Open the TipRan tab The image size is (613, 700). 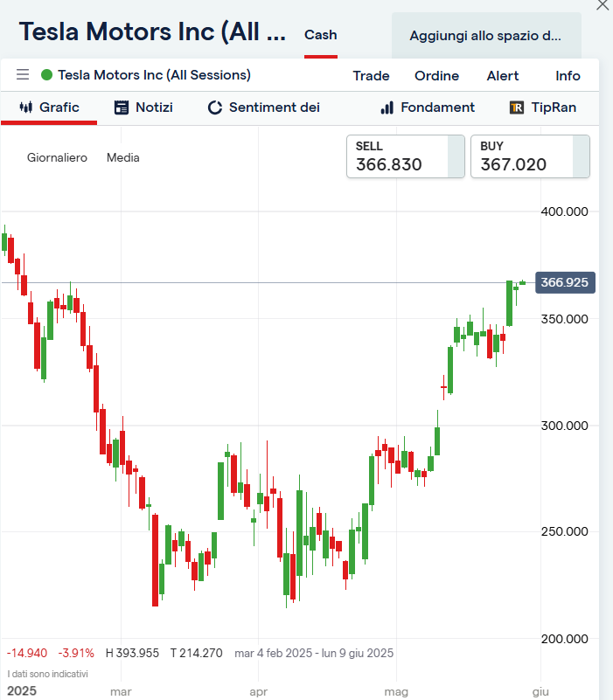pos(543,107)
